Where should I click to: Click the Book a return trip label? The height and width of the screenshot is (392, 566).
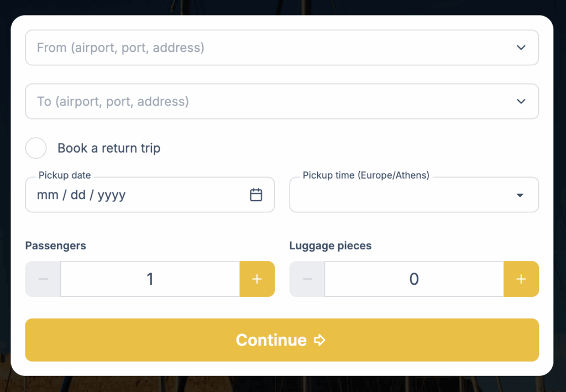click(x=108, y=148)
